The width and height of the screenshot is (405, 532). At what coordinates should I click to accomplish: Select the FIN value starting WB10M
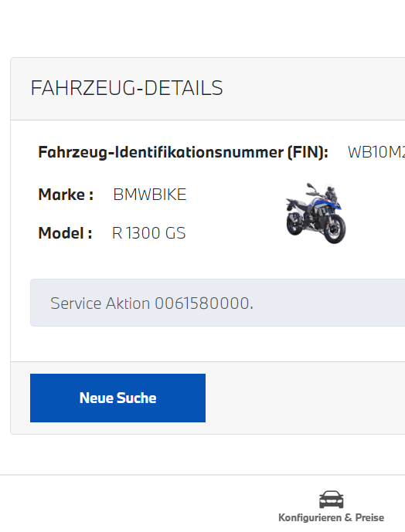[376, 152]
